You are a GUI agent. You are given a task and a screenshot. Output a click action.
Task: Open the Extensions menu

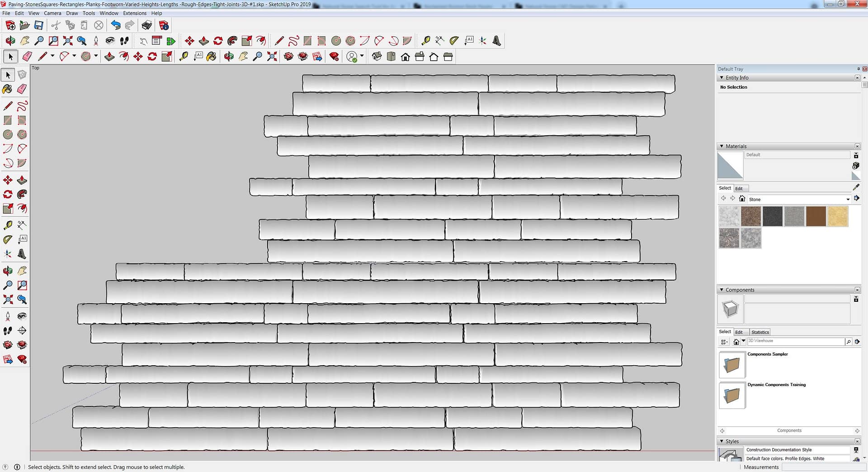click(135, 13)
